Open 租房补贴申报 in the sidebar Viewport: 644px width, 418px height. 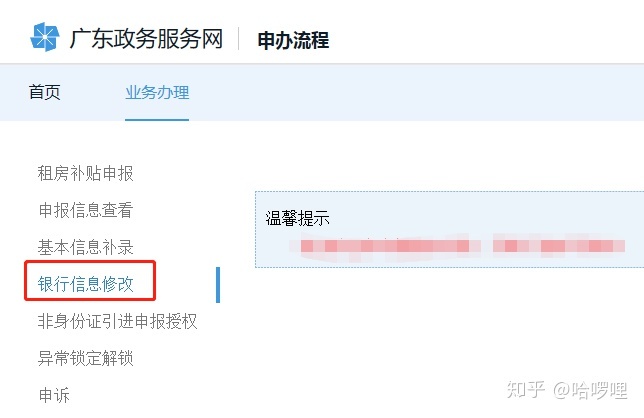coord(85,173)
